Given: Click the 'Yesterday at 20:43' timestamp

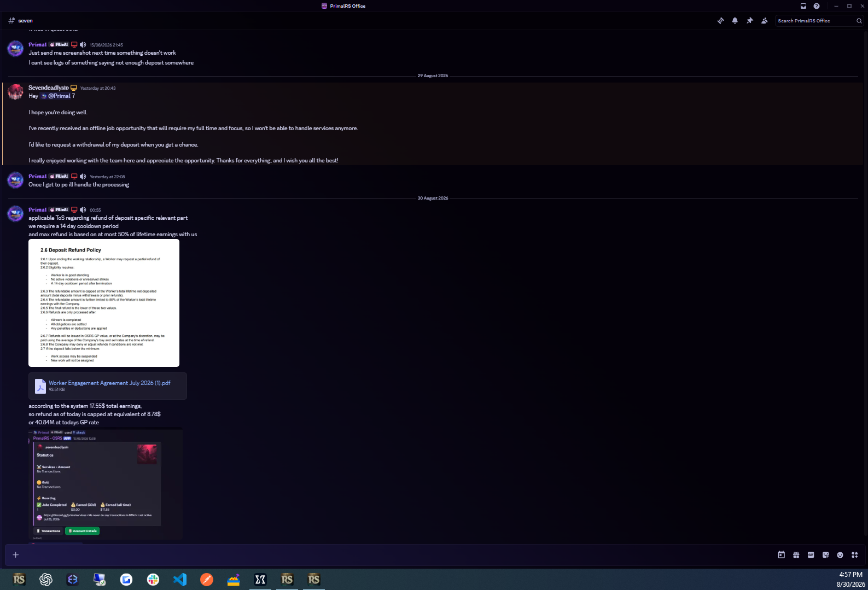Looking at the screenshot, I should (98, 89).
